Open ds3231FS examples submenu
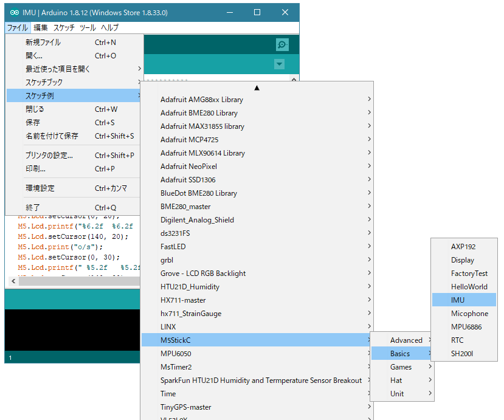This screenshot has width=504, height=420. click(257, 233)
